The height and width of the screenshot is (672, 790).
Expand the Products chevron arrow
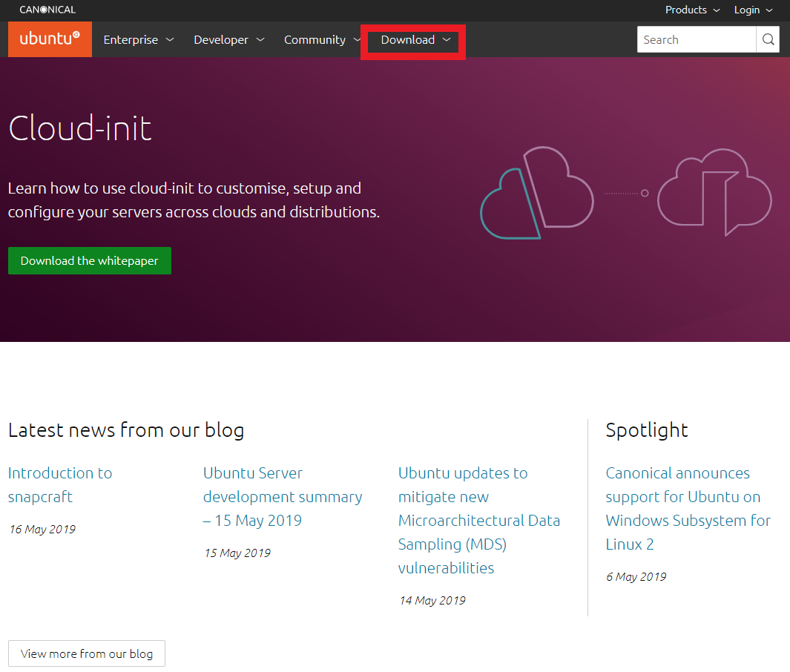click(717, 10)
